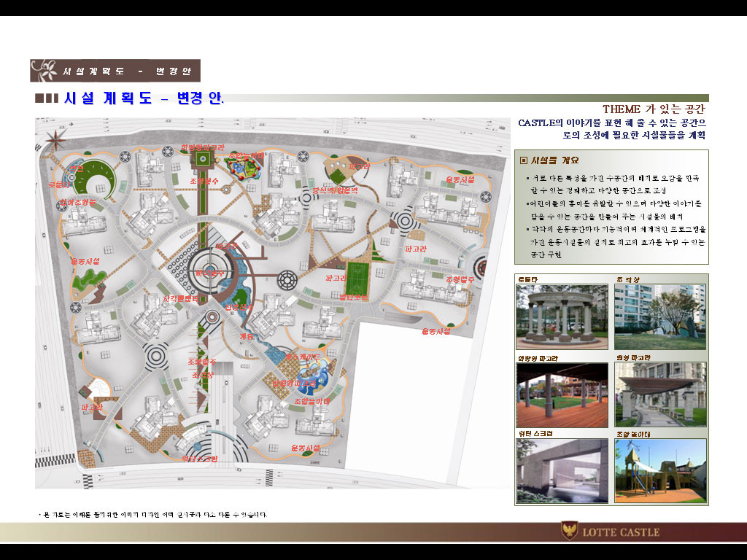Open the playground photo thumbnail with slide

659,471
